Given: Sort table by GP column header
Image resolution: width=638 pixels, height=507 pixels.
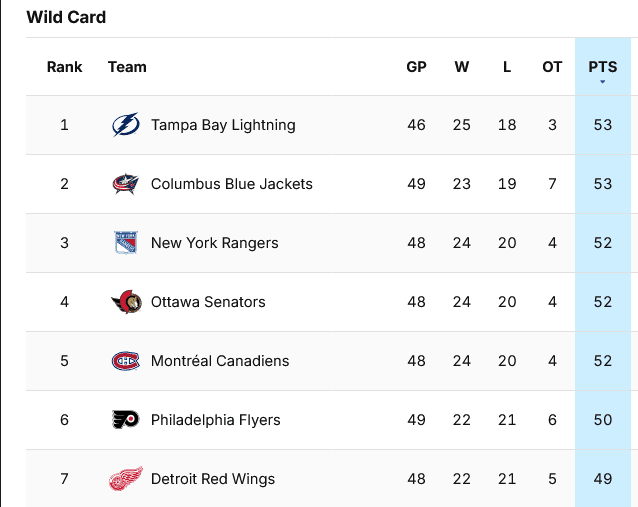Looking at the screenshot, I should 416,67.
